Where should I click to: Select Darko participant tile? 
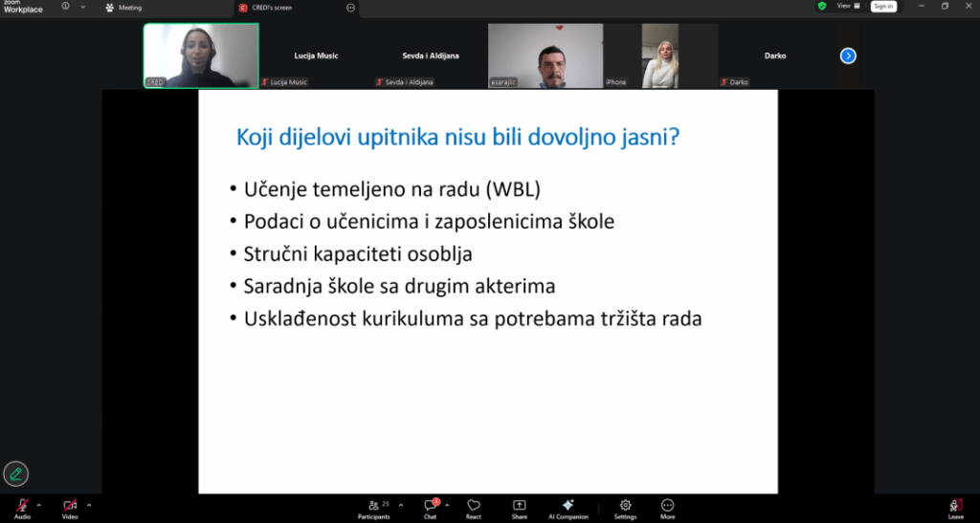[x=775, y=55]
